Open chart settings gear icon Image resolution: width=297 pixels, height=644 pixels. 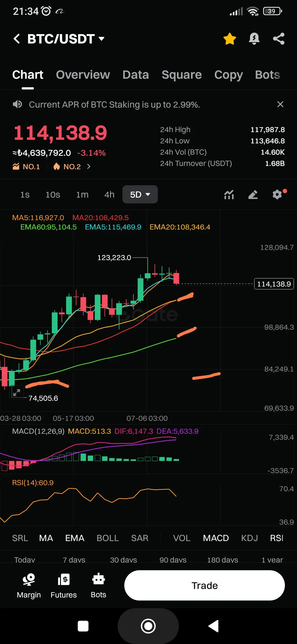pos(277,194)
